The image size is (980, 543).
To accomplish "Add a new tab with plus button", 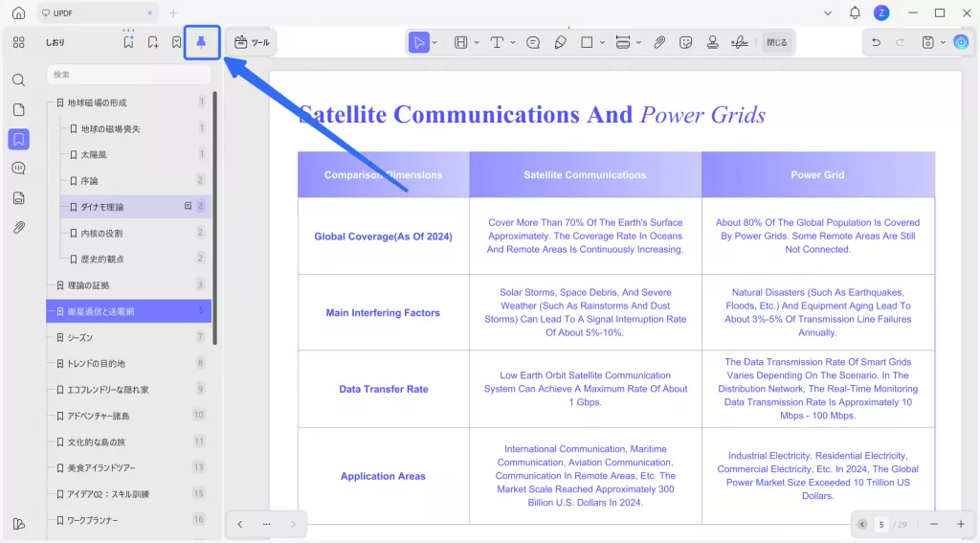I will (173, 12).
